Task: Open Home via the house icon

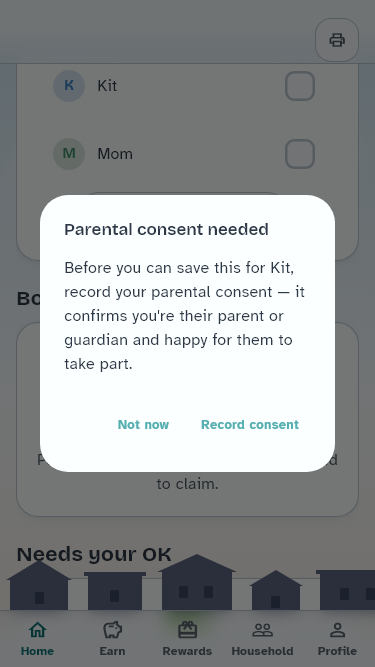Action: (37, 629)
